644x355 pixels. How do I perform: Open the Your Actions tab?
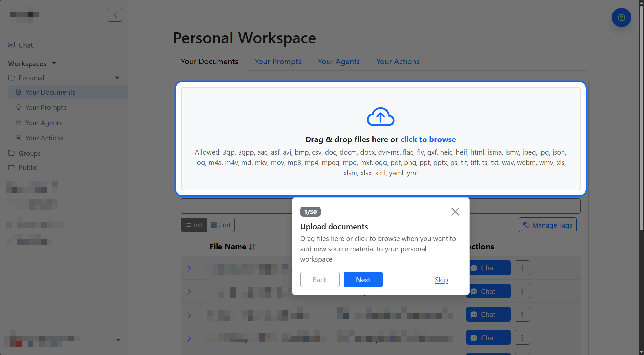click(x=398, y=62)
